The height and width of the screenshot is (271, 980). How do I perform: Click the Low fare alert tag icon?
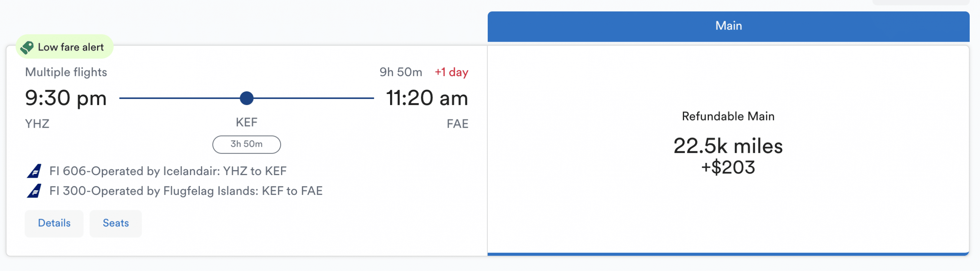click(x=27, y=47)
